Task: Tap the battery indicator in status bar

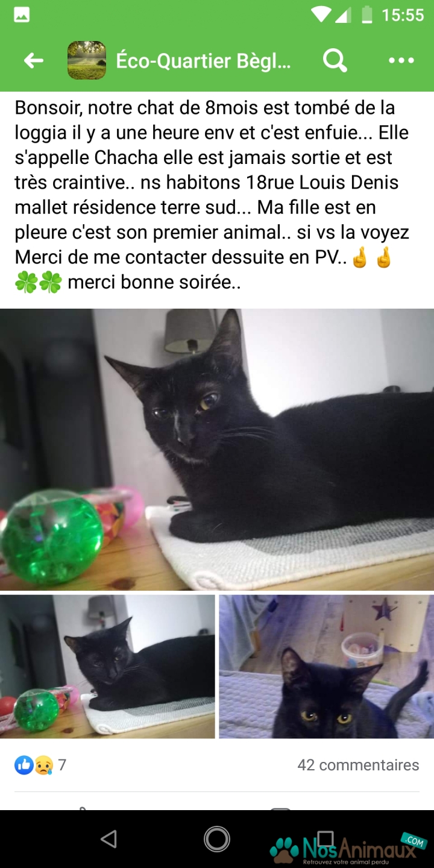Action: point(366,14)
